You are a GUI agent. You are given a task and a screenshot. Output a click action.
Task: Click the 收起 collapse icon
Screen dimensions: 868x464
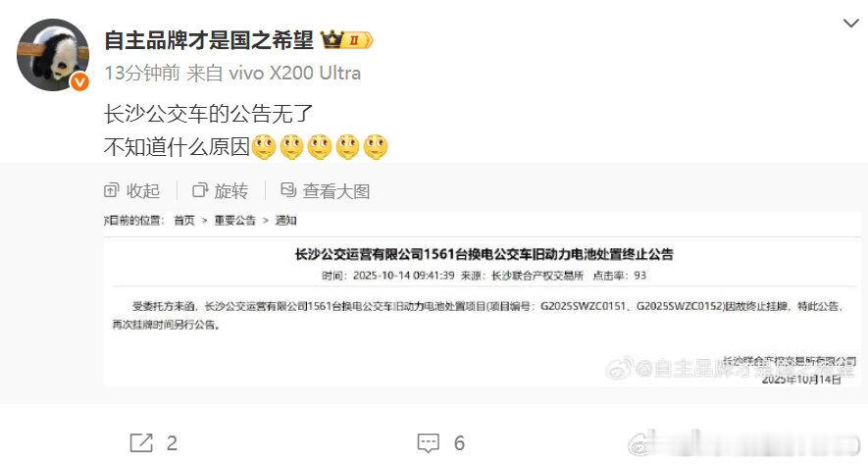(x=111, y=190)
